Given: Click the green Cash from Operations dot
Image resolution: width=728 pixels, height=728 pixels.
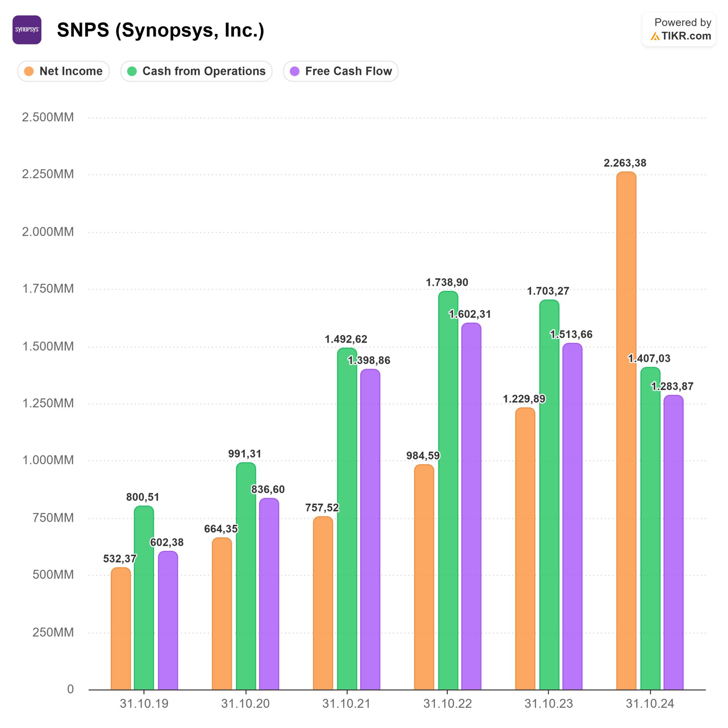Looking at the screenshot, I should [132, 71].
